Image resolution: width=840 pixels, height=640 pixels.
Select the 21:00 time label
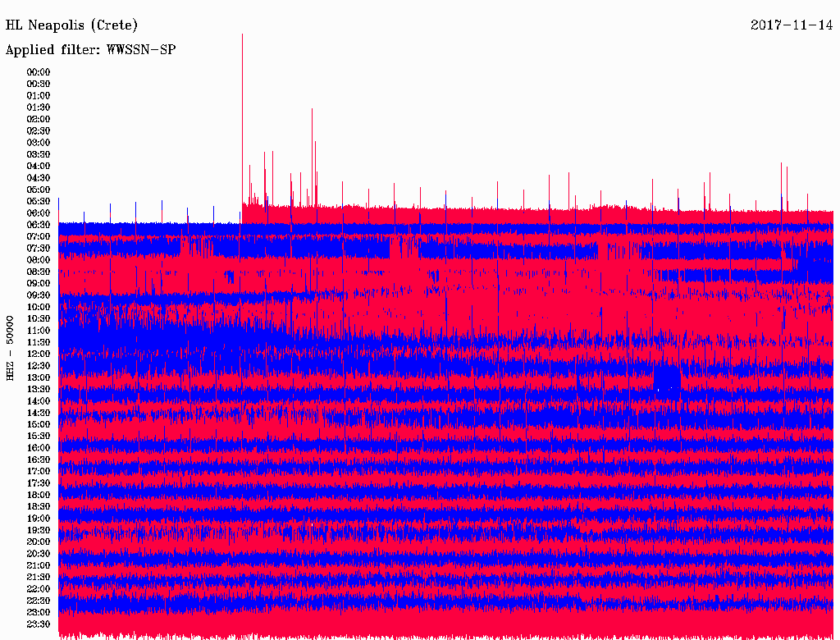(x=39, y=565)
